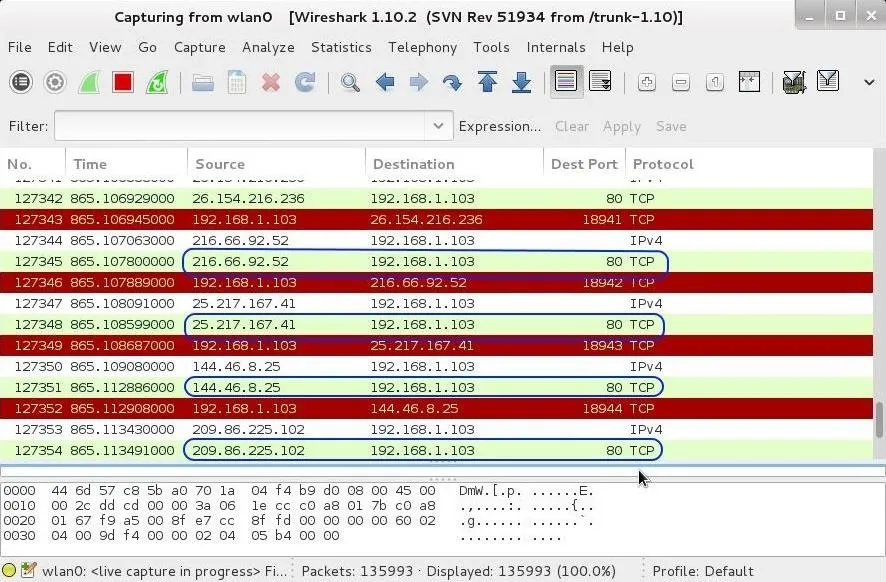Open the Edit menu
Screen dimensions: 886x582
(x=60, y=47)
